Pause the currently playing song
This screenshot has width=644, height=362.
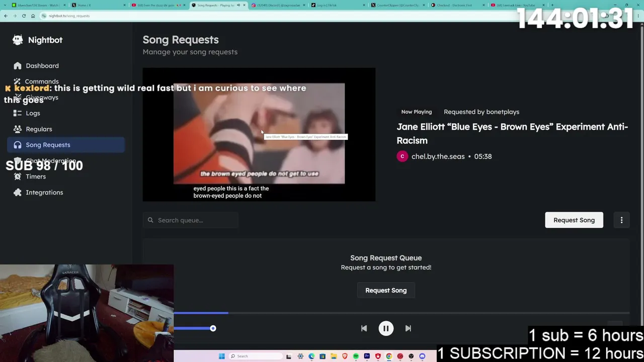pyautogui.click(x=386, y=328)
